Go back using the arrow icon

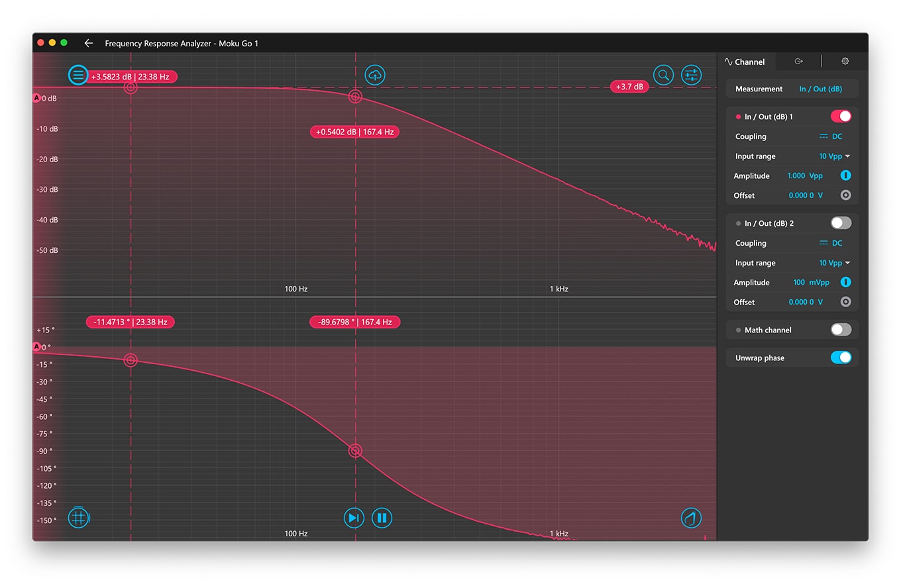pos(89,43)
